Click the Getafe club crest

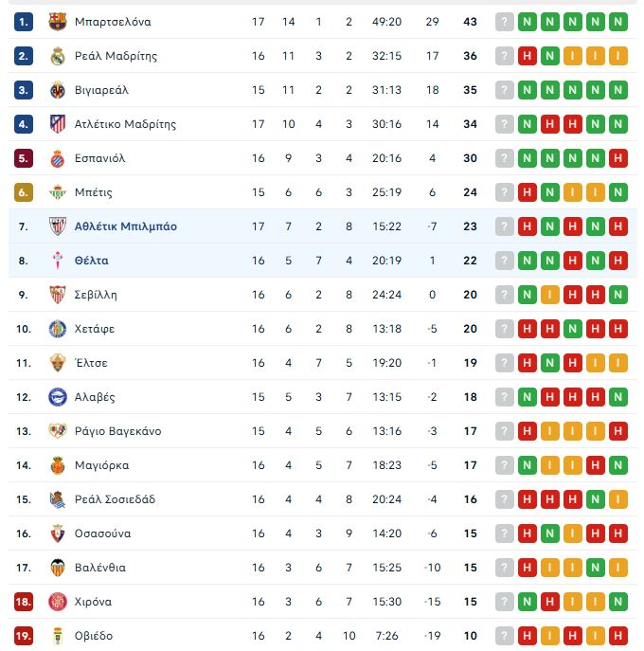click(58, 329)
